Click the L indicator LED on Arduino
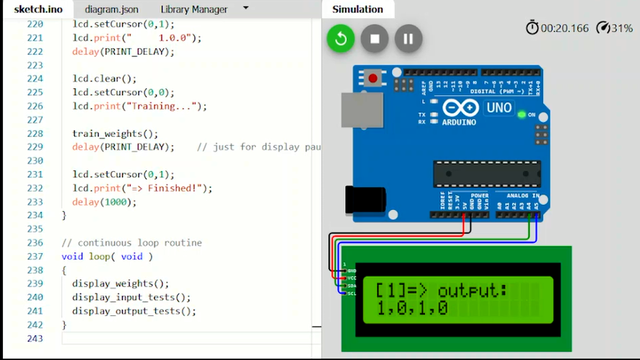Viewport: 640px width, 360px height. click(434, 101)
